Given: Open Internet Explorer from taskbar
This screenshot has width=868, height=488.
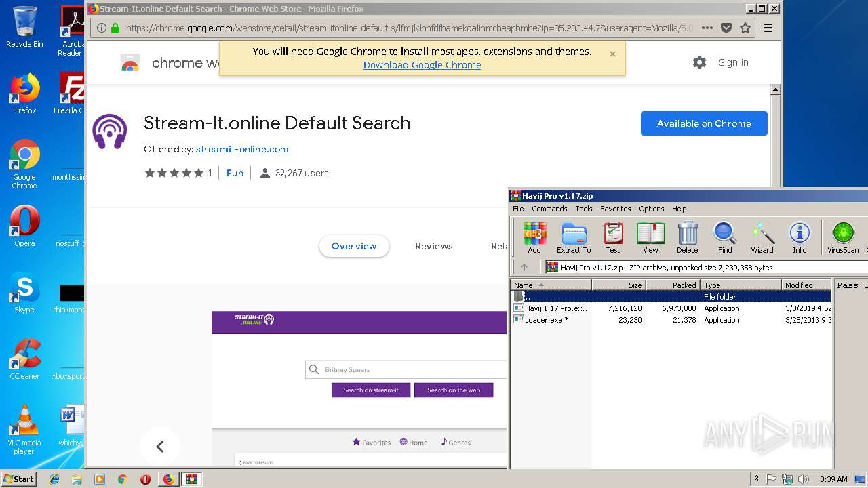Looking at the screenshot, I should [54, 479].
